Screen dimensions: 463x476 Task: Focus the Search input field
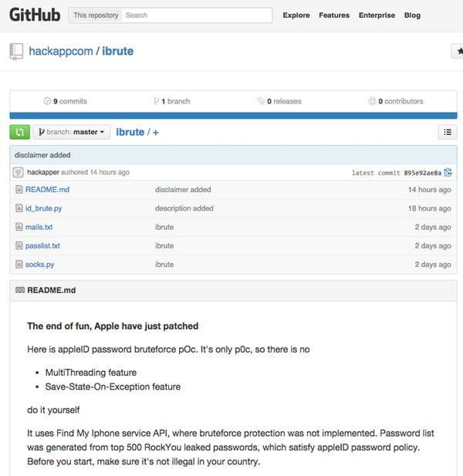pos(197,15)
